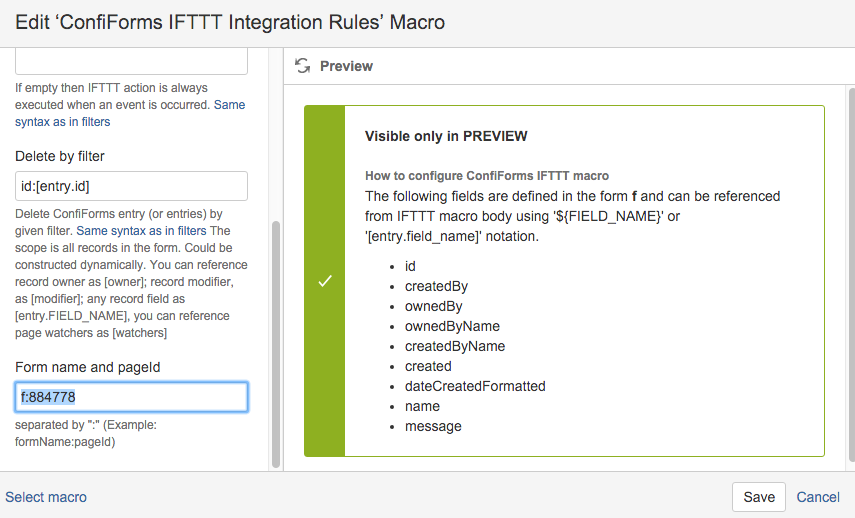
Task: Click 'dateCreatedFormatted' list item
Action: click(x=475, y=386)
